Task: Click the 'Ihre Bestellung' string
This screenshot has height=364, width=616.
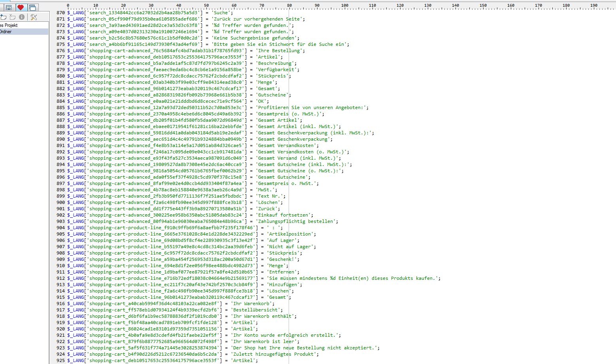Action: point(279,51)
